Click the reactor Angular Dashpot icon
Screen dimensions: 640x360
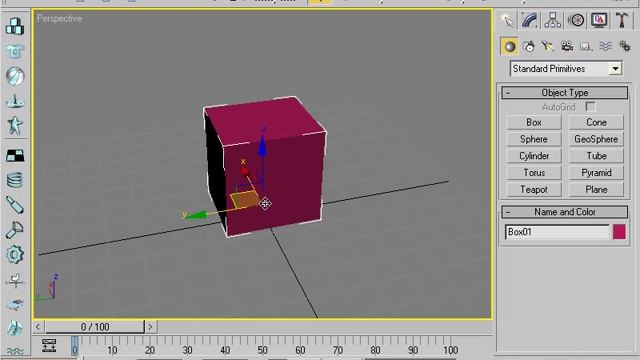[15, 230]
